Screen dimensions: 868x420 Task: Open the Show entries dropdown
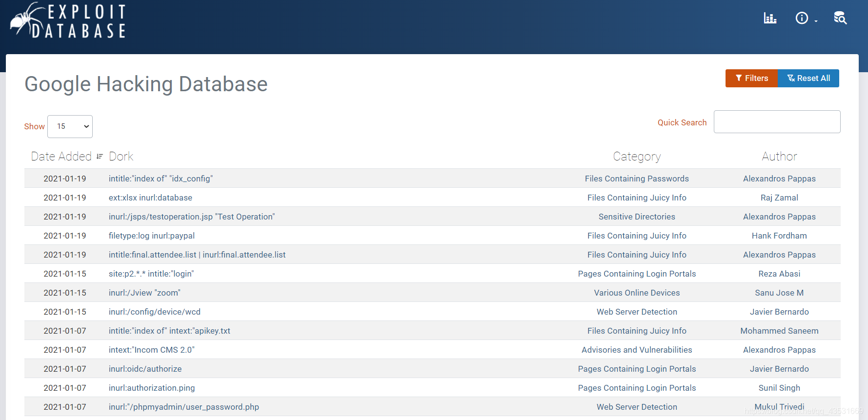[x=70, y=126]
